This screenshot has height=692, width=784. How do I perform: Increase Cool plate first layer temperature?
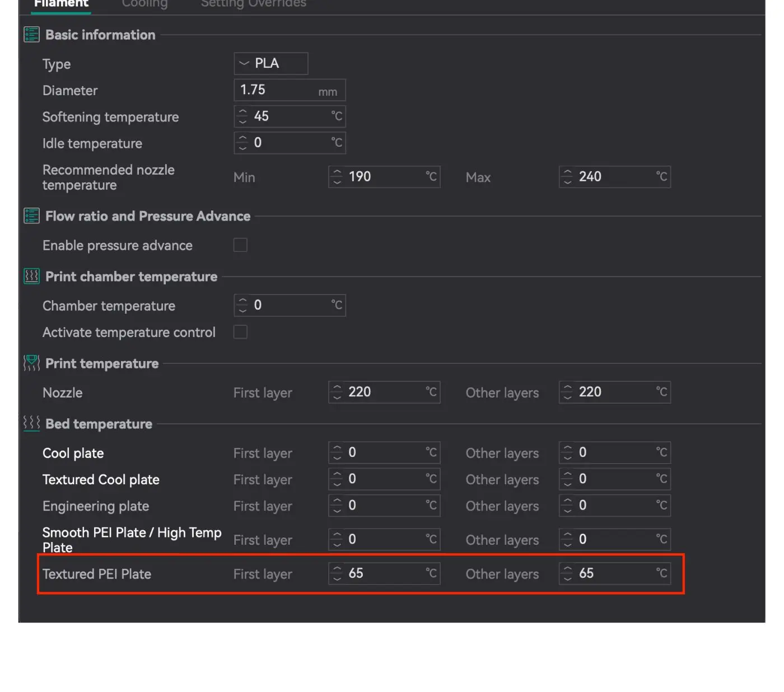pos(337,447)
